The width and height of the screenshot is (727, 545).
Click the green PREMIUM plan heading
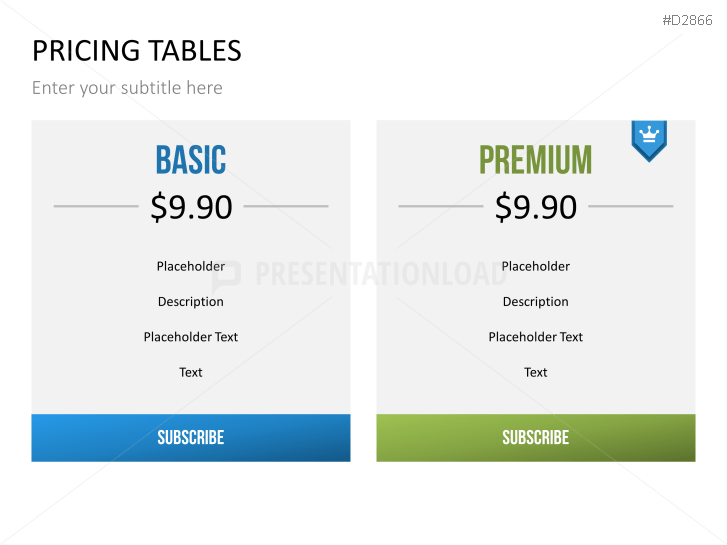[535, 160]
